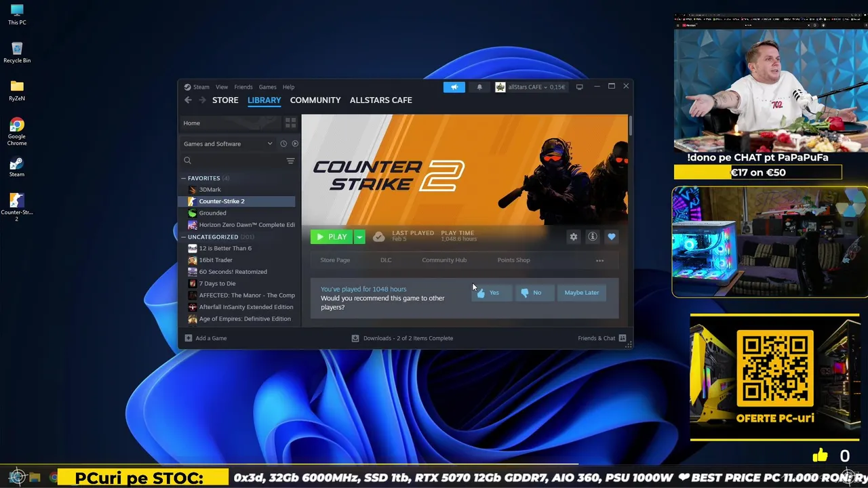This screenshot has width=868, height=488.
Task: Open Friends & Chat icon
Action: 623,338
